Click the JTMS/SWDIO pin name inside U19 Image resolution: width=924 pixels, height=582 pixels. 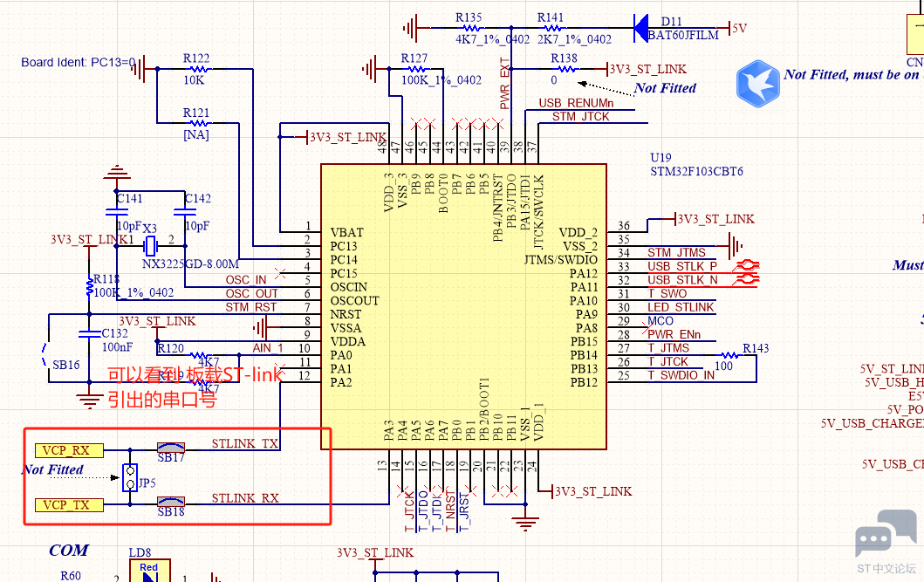[560, 260]
